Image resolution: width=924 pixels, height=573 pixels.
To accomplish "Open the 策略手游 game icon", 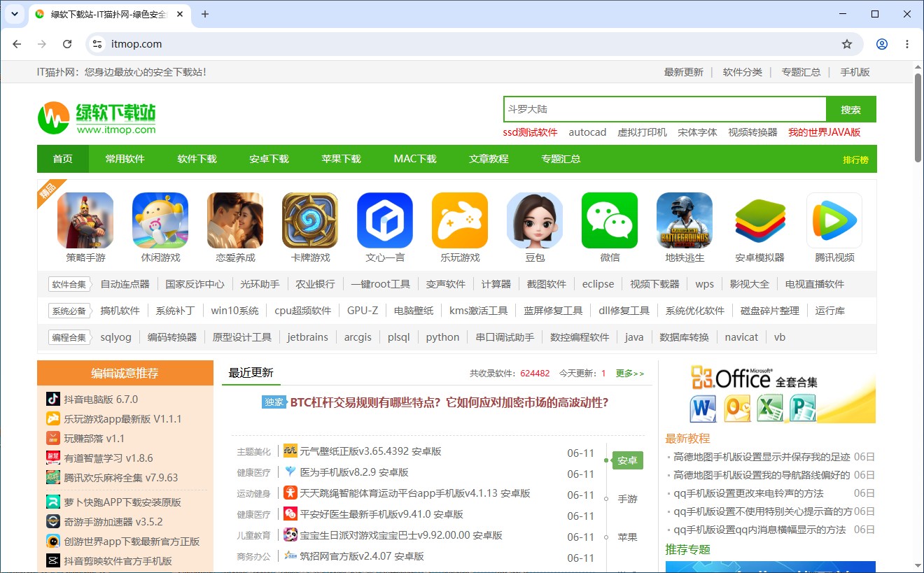I will 85,220.
